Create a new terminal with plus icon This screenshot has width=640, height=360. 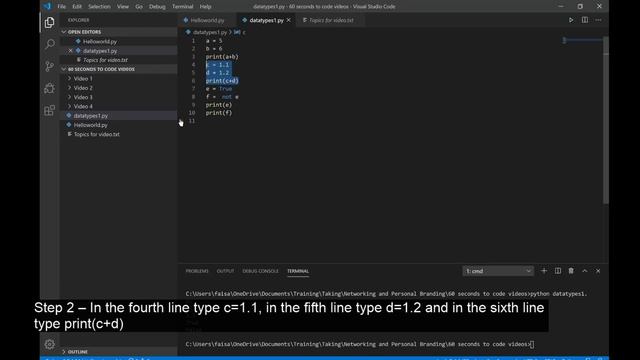pyautogui.click(x=544, y=271)
